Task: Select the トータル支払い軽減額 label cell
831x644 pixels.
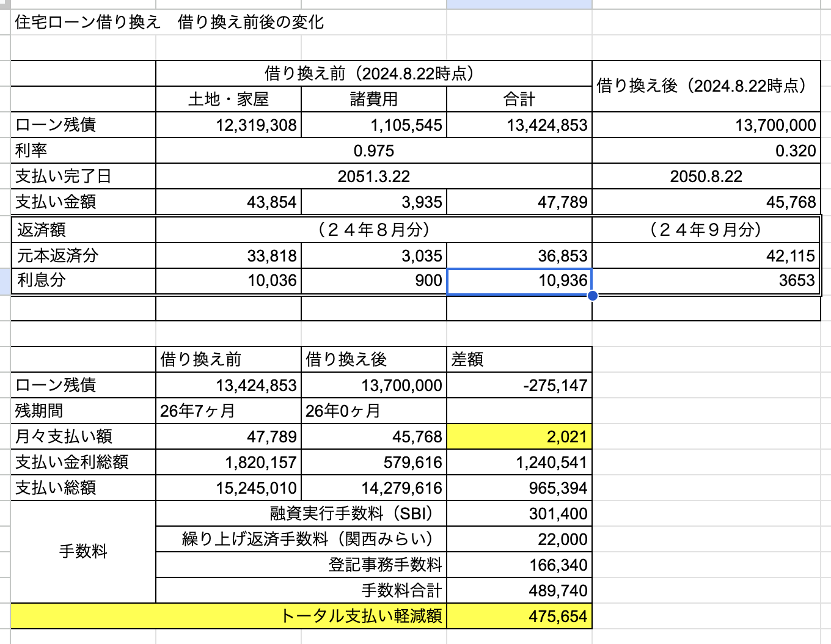Action: point(229,616)
